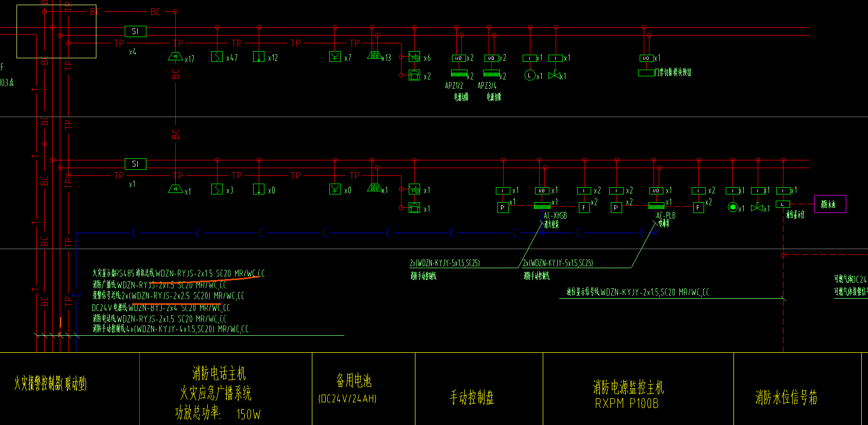Pick the 消防电话线 WDZN-RYJS-2x1.5 note
Viewport: 868px width, 425px height.
pyautogui.click(x=159, y=319)
